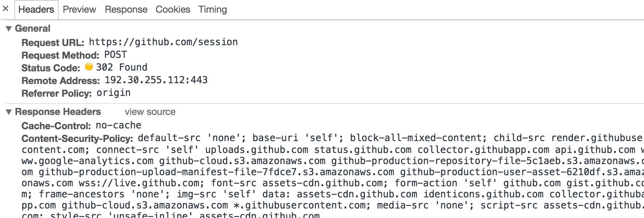Collapse the Response Headers section triangle
The height and width of the screenshot is (218, 644).
pos(9,112)
